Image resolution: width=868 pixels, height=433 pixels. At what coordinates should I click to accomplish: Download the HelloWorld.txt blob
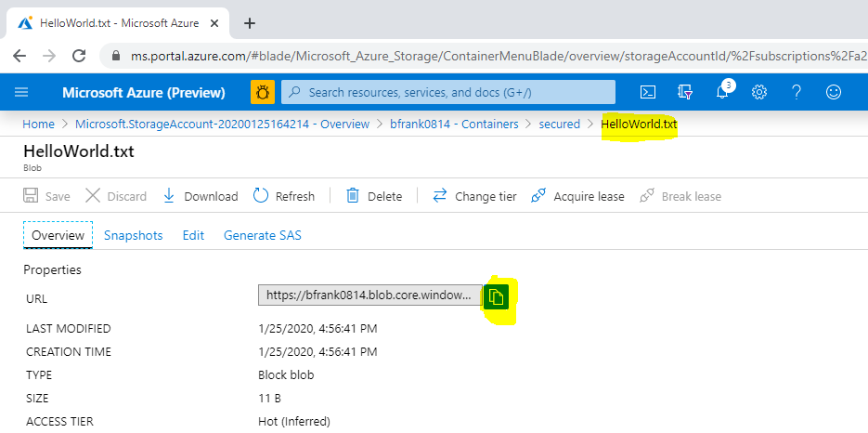pos(201,196)
